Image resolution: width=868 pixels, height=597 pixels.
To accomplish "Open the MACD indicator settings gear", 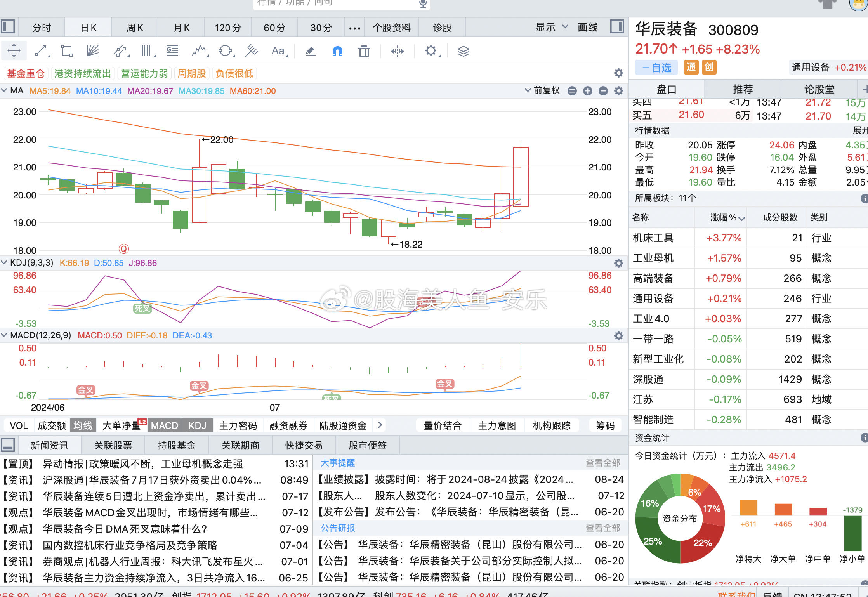I will click(x=618, y=336).
